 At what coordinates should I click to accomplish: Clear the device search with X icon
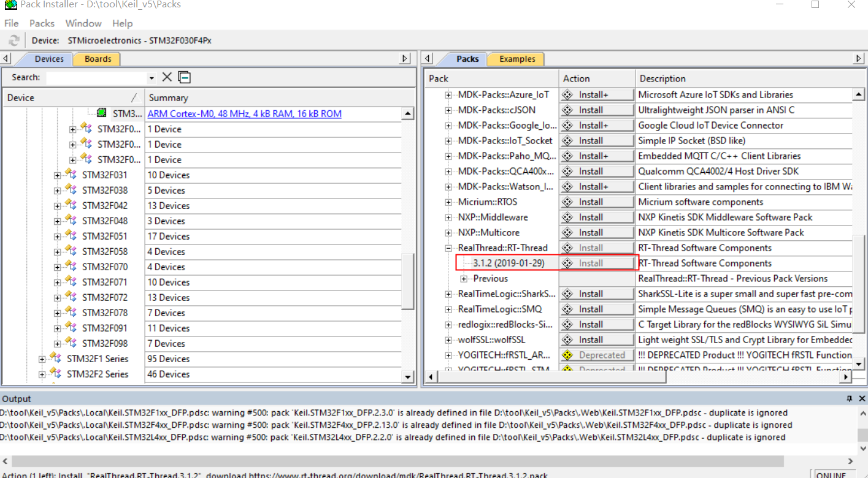[x=167, y=77]
